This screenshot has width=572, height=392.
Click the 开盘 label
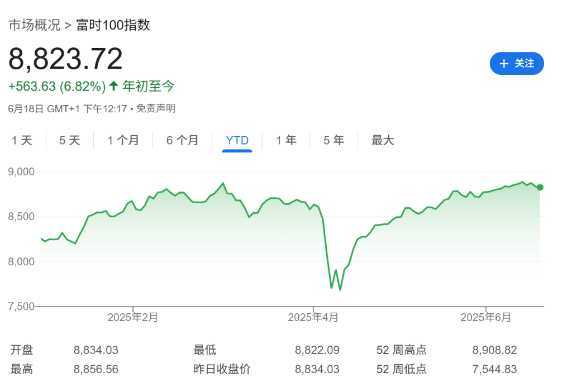coord(22,350)
